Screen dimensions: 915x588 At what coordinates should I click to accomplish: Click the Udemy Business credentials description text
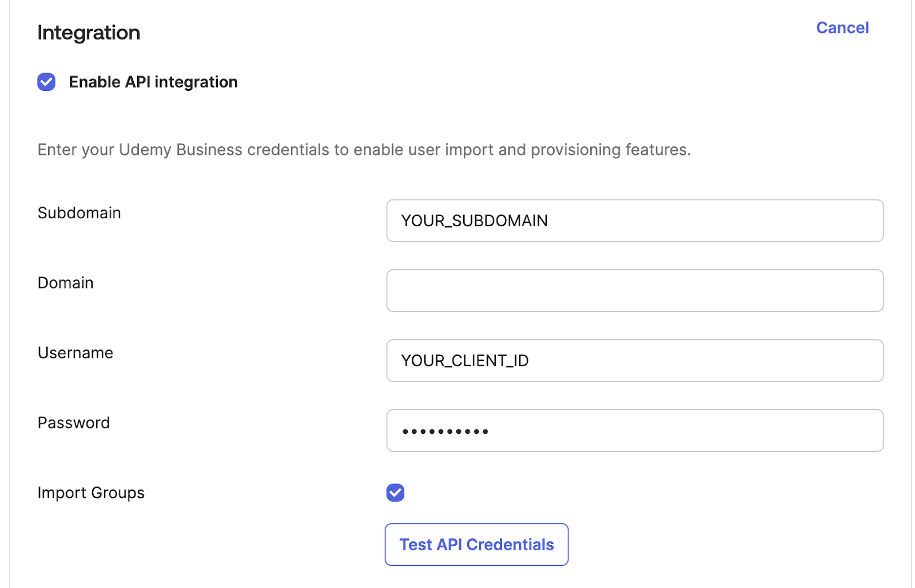pos(364,150)
